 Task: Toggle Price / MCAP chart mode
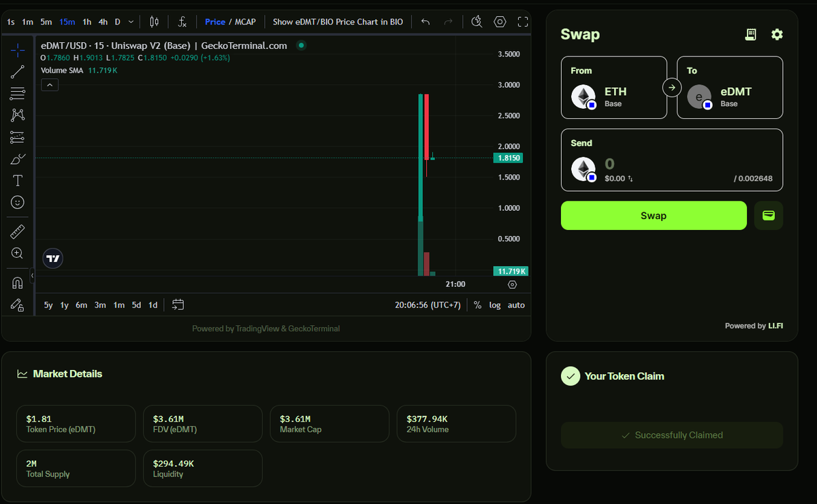click(230, 22)
